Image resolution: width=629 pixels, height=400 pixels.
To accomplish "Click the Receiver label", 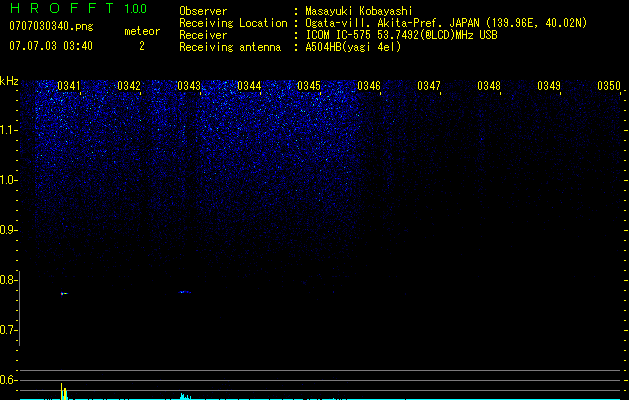I will tap(203, 35).
